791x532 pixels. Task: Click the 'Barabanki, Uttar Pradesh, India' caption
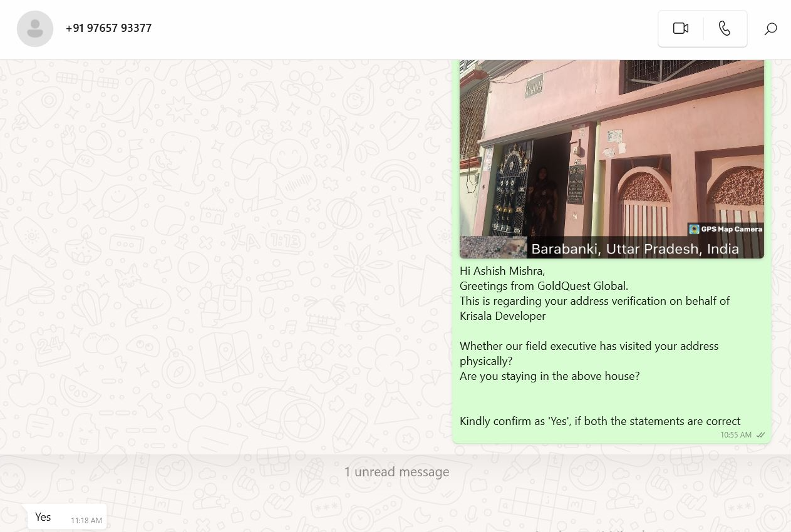coord(635,249)
